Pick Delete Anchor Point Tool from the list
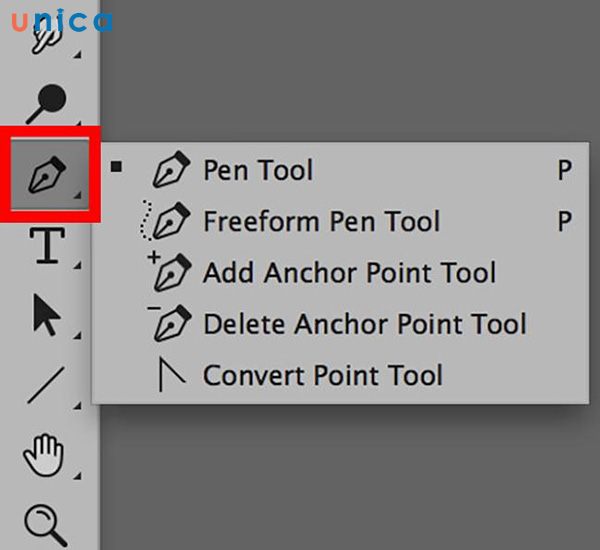Image resolution: width=600 pixels, height=550 pixels. tap(364, 324)
